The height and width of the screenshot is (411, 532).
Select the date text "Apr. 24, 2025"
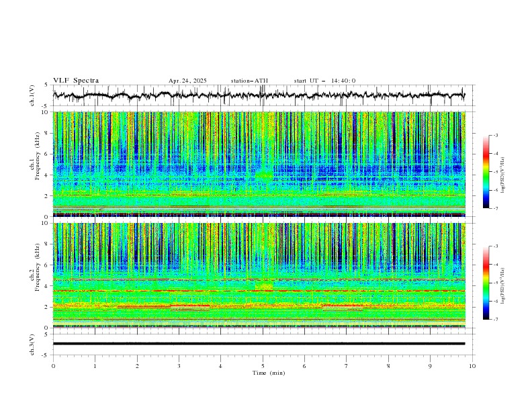[187, 81]
